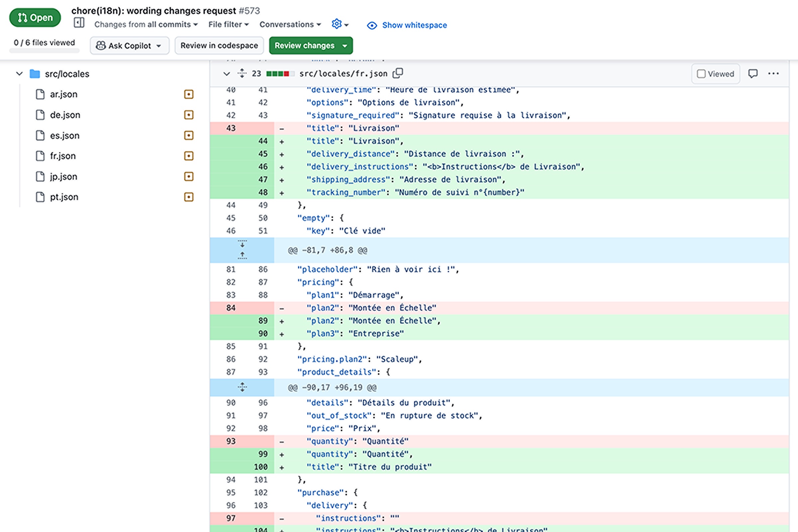This screenshot has width=798, height=532.
Task: Mark fr.json as Viewed
Action: (715, 73)
